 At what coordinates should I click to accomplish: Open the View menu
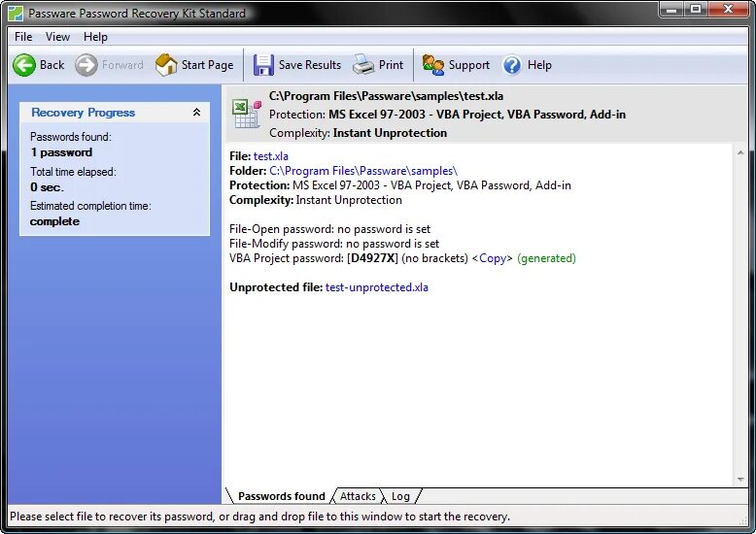[58, 37]
